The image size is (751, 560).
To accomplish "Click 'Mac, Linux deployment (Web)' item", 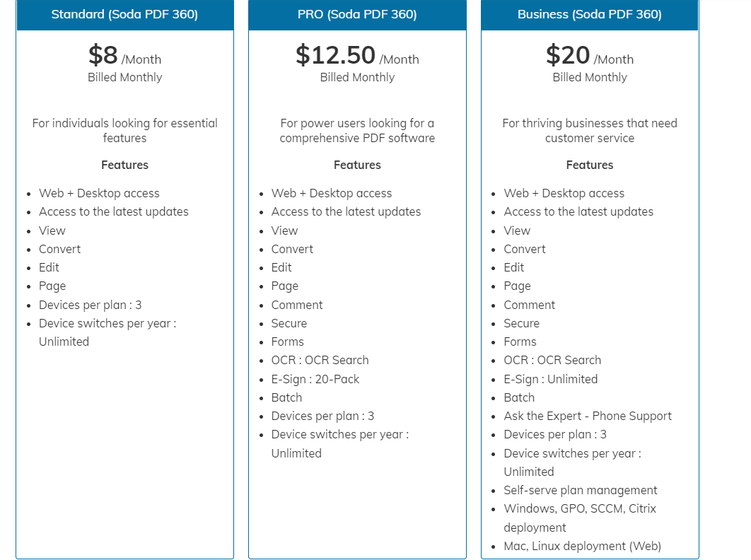I will click(x=582, y=546).
